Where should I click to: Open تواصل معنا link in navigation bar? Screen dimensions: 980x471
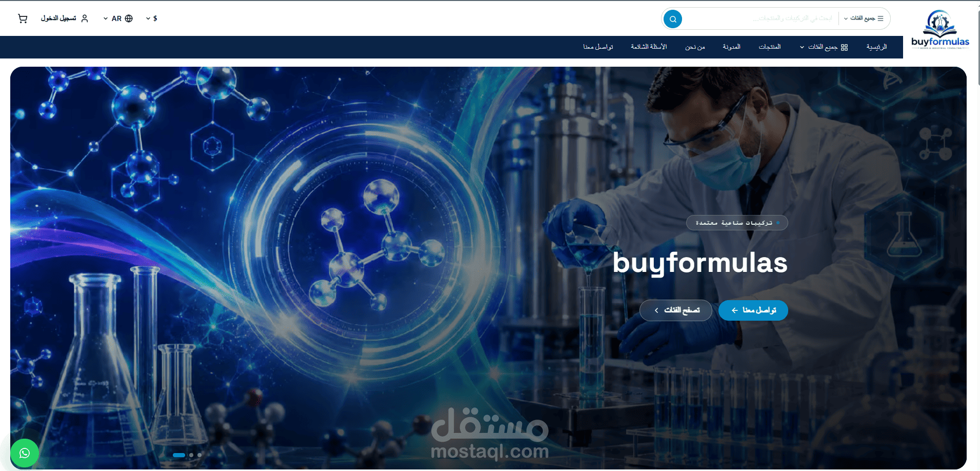598,47
